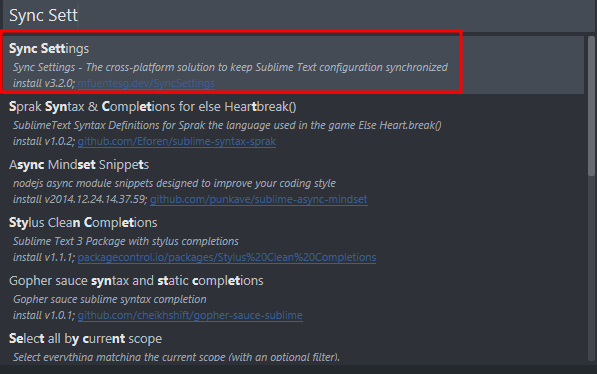Click 'nodejs async module snippets' description line

coord(174,183)
